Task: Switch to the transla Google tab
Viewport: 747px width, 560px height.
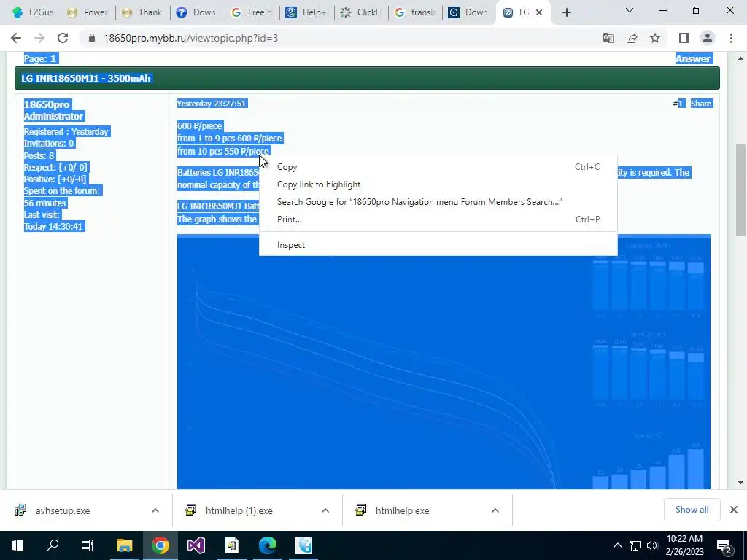Action: 416,12
